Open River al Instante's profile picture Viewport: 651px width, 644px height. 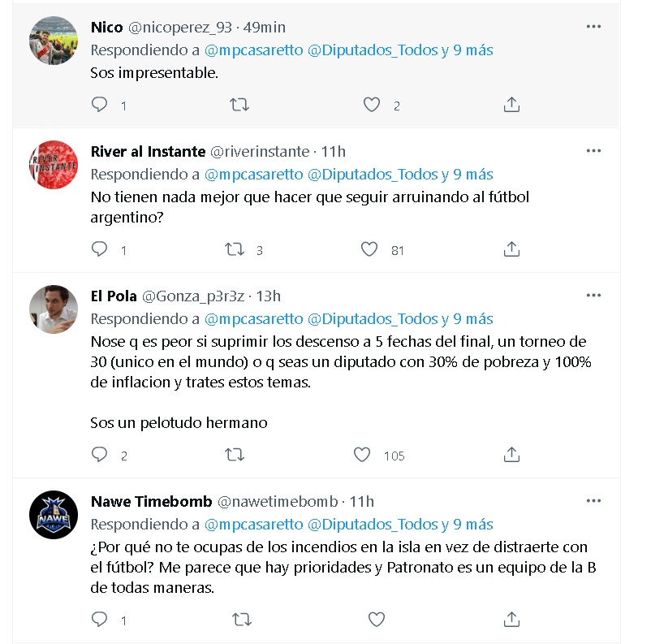coord(54,165)
